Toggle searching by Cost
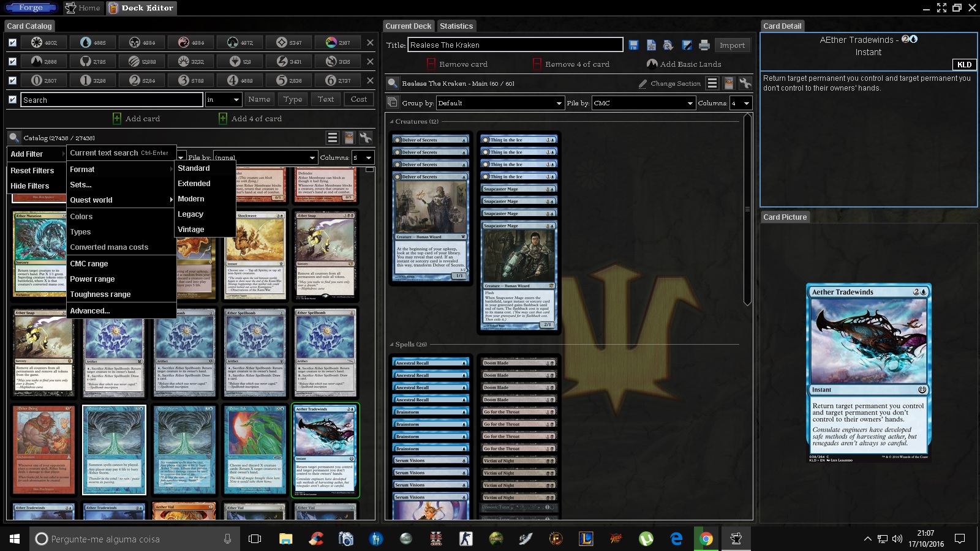 click(x=359, y=99)
